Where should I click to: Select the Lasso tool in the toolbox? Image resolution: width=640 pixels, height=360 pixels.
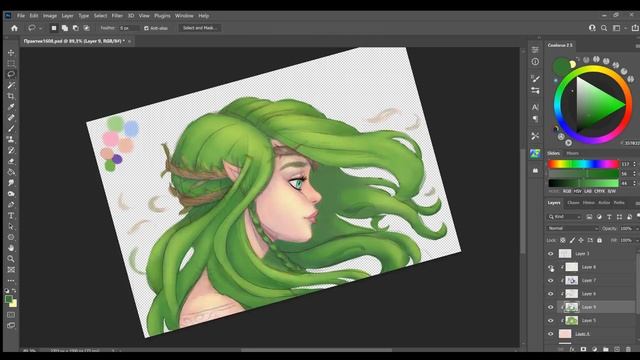11,74
